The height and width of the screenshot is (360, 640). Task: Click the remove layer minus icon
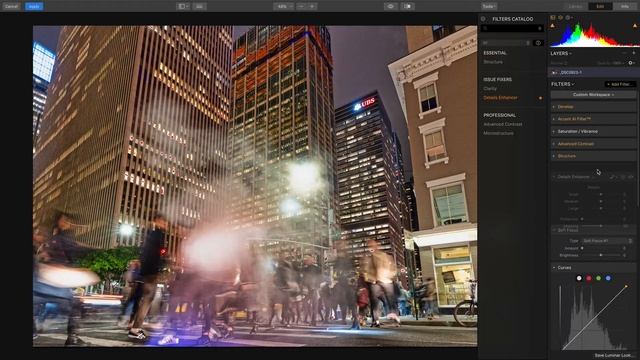[x=624, y=53]
